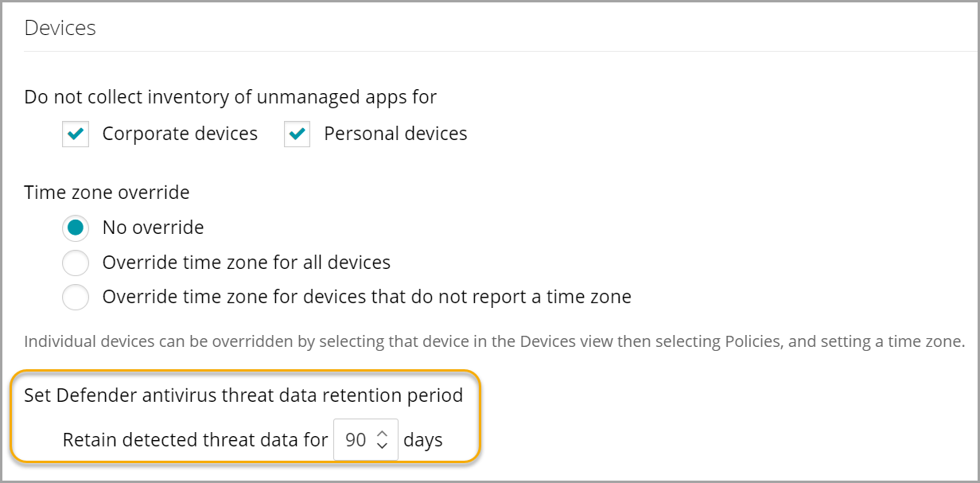980x483 pixels.
Task: Click Retain detected threat data for label
Action: coord(195,440)
